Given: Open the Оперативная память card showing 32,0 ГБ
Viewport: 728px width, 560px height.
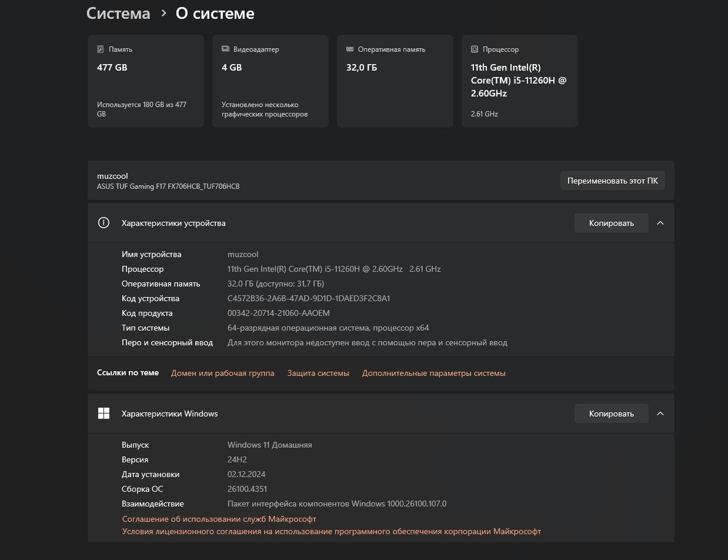Looking at the screenshot, I should pos(395,81).
